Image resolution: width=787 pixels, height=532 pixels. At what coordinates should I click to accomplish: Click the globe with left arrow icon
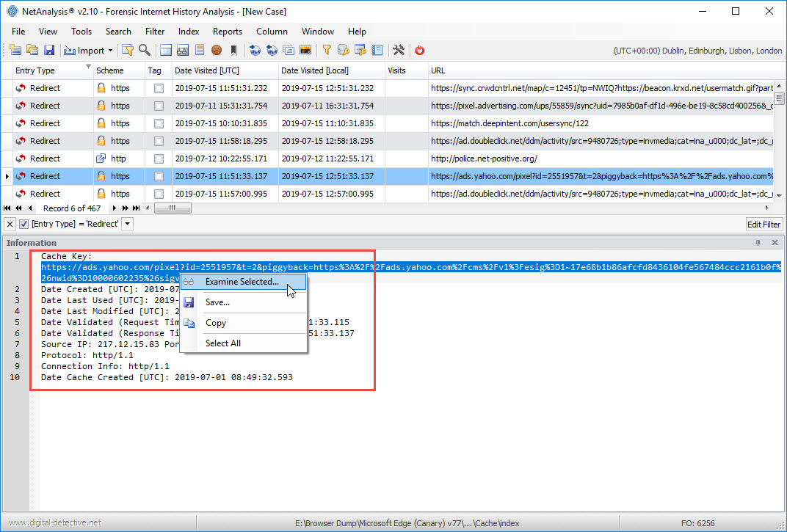point(272,50)
